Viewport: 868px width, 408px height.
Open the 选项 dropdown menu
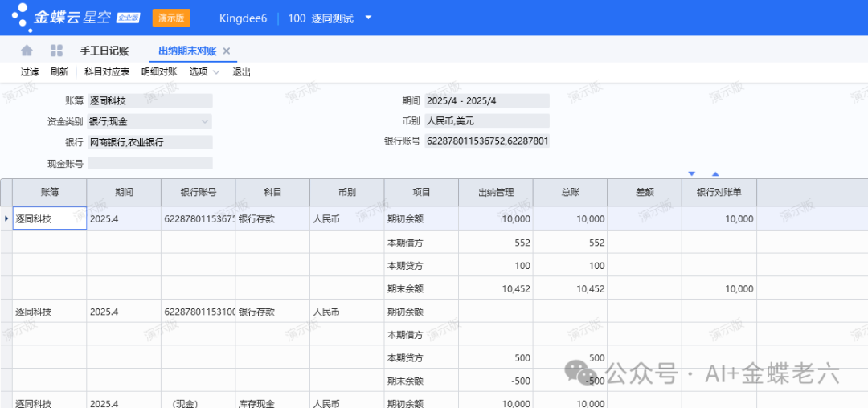point(204,72)
